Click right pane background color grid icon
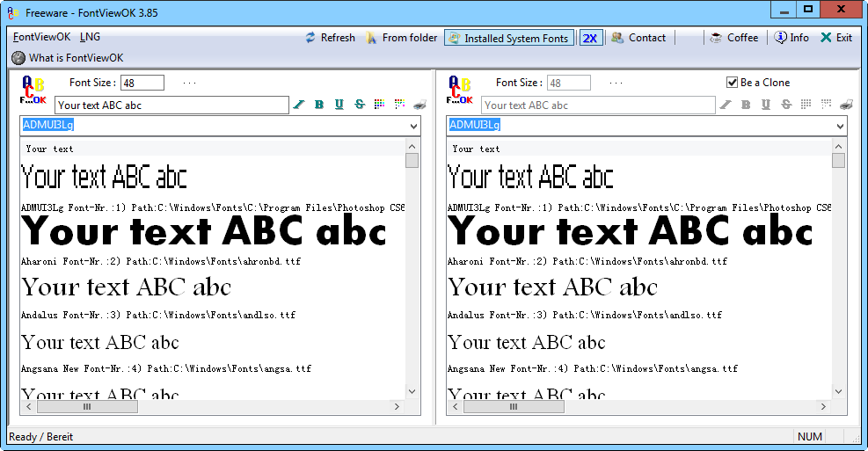 pos(826,104)
